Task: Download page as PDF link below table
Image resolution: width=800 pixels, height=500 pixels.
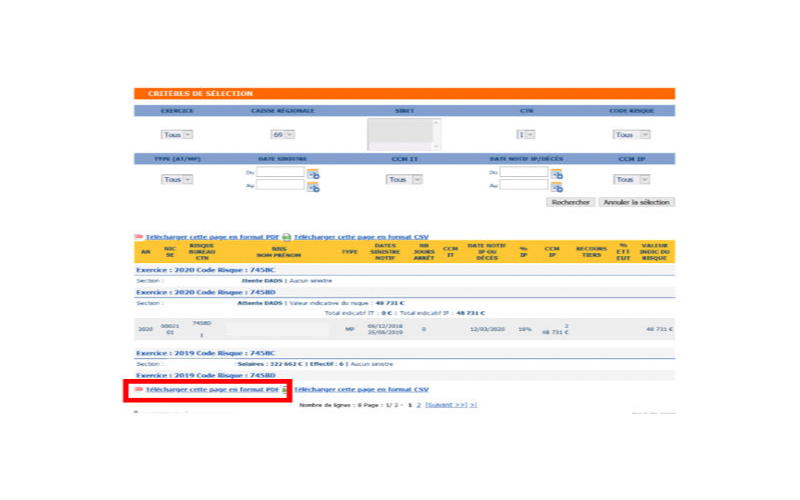Action: click(x=212, y=389)
